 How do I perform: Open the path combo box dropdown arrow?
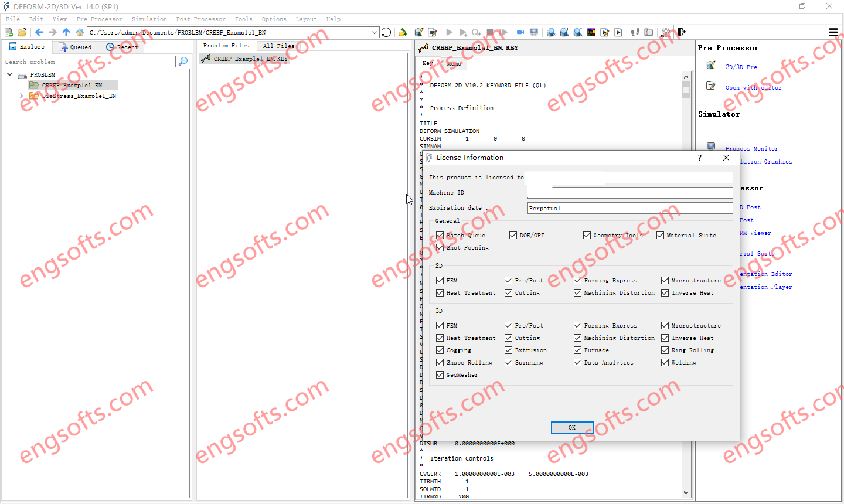[x=374, y=32]
